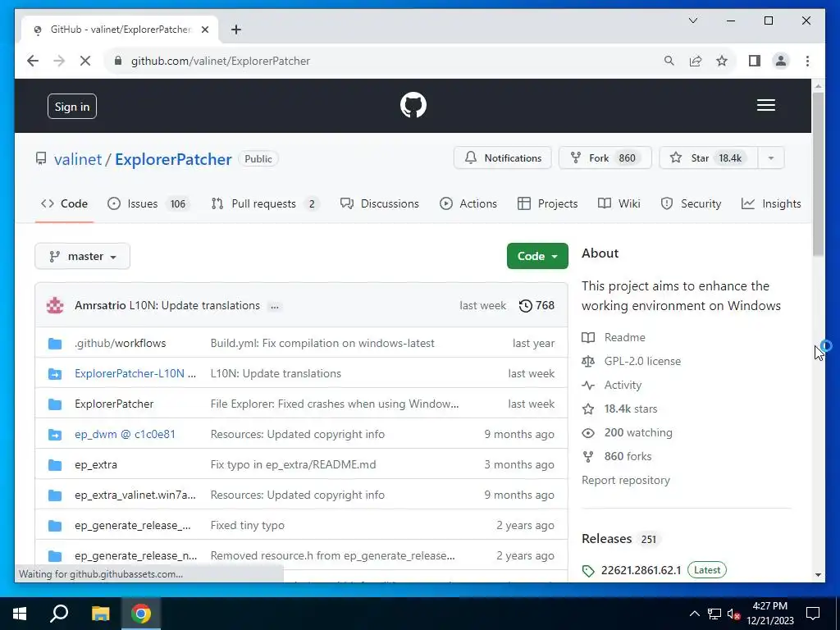Click the network tray icon
The image size is (840, 630).
coord(714,614)
